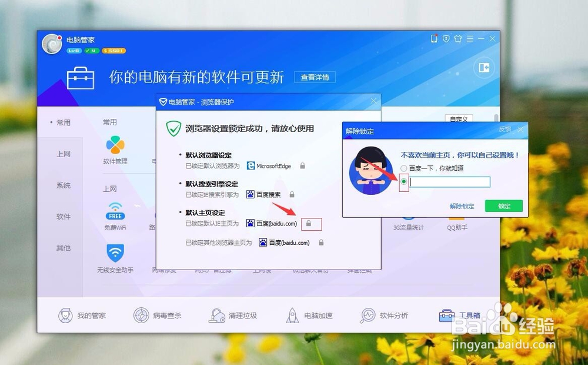This screenshot has width=588, height=365.
Task: Click the round switch-view icon in the banner
Action: [484, 68]
